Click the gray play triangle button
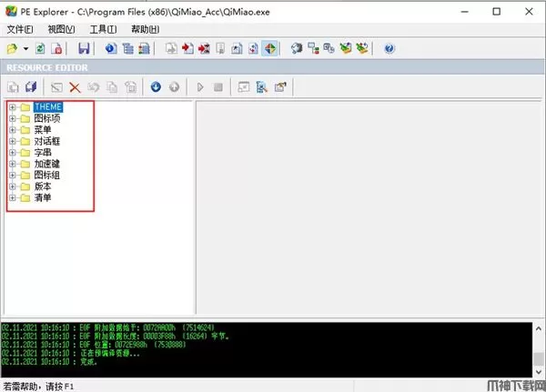The height and width of the screenshot is (392, 546). pyautogui.click(x=200, y=87)
